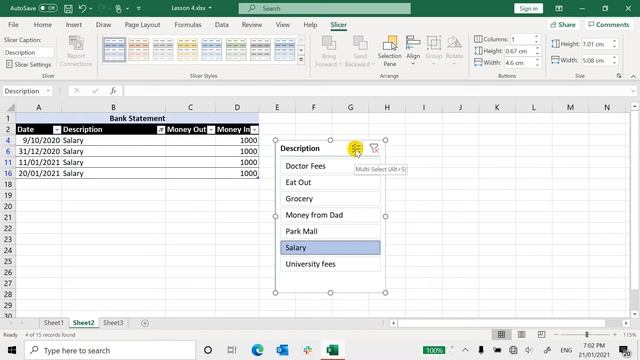Share the workbook
This screenshot has width=640, height=360.
click(562, 24)
